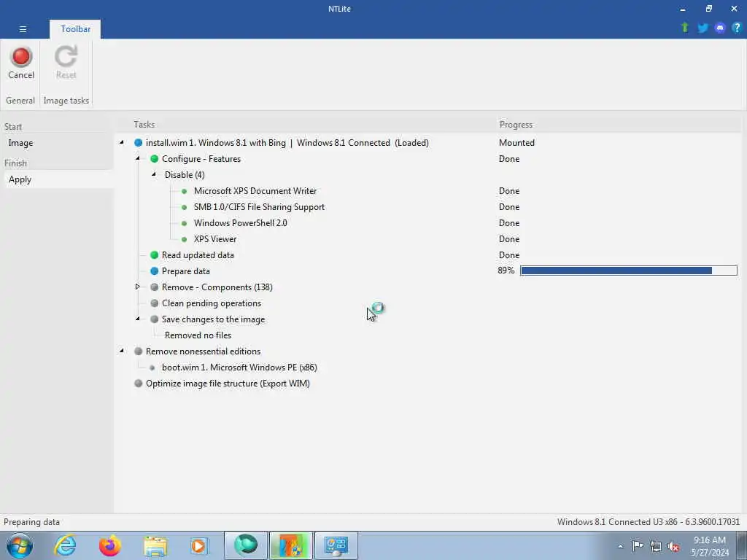747x560 pixels.
Task: Select Microsoft XPS Document Writer row
Action: (x=255, y=191)
